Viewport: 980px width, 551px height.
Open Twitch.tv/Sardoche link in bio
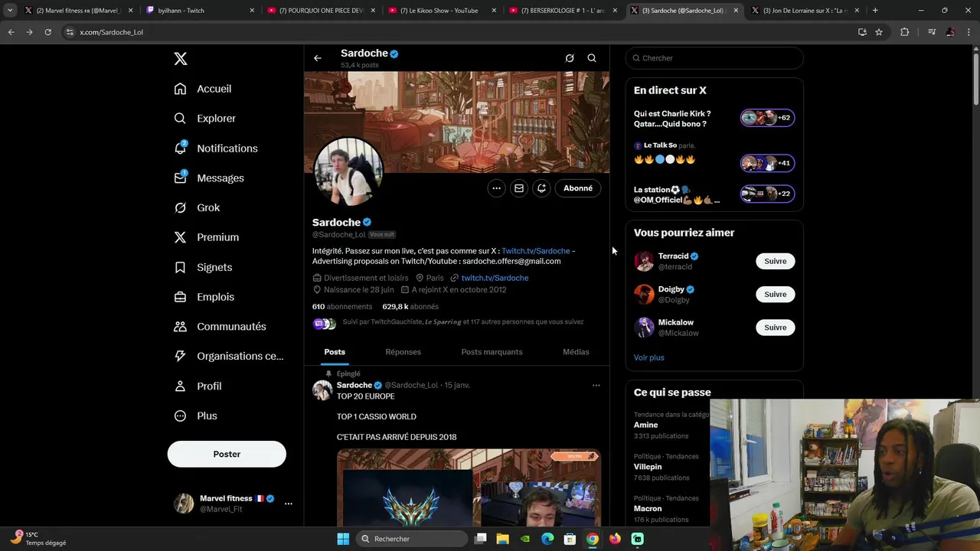pos(535,251)
